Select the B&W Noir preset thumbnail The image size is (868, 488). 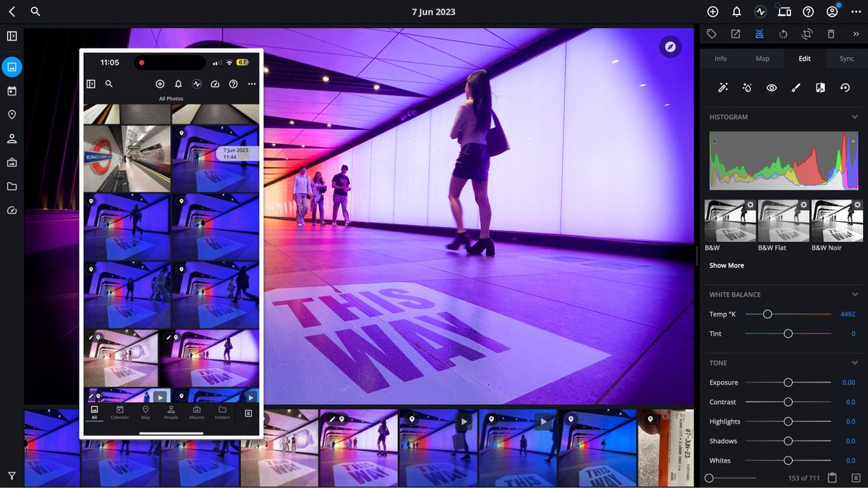(837, 221)
